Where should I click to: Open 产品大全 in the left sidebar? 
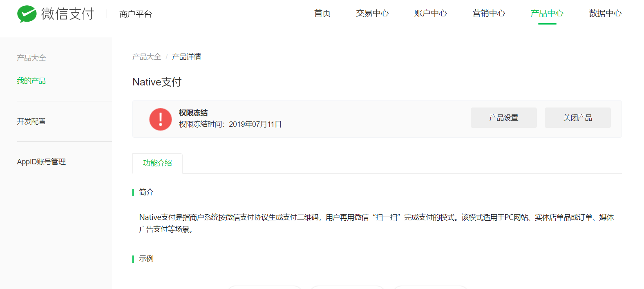pos(31,58)
